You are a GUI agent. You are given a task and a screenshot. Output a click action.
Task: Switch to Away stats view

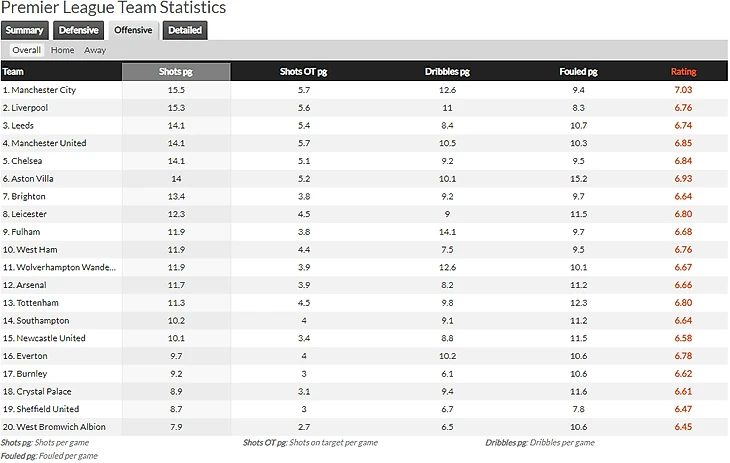(x=95, y=50)
